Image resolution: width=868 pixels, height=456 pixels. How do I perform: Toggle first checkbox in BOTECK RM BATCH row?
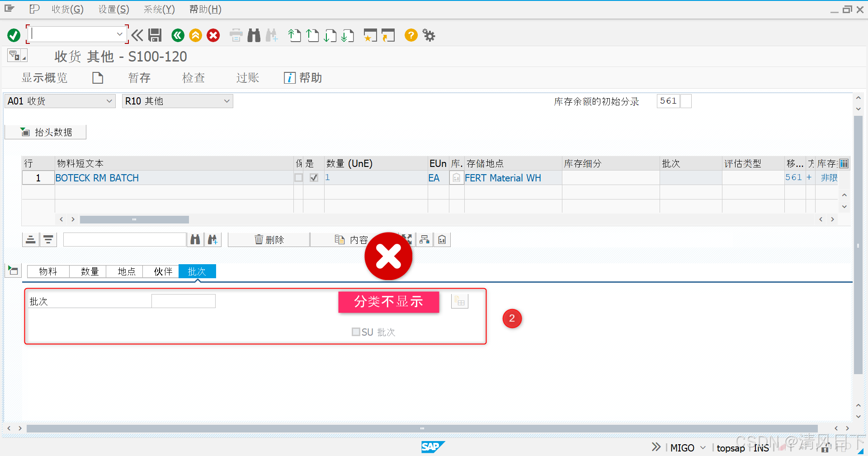tap(298, 178)
